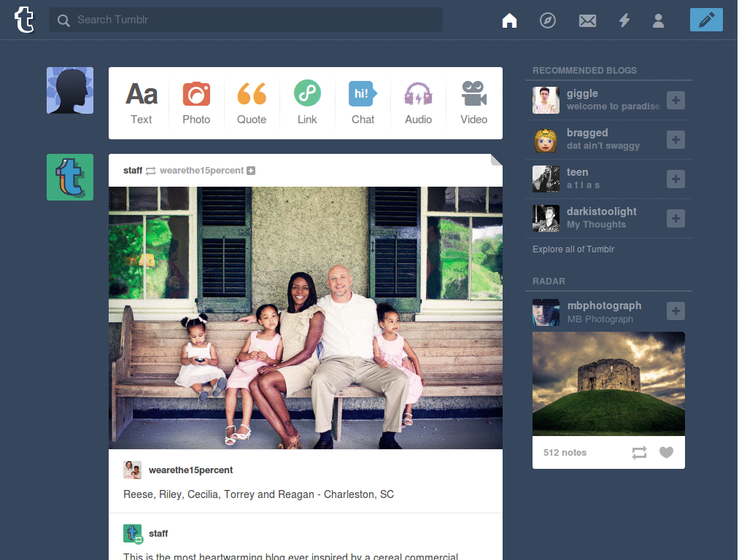Click small wearethe15percent avatar below photo

[x=133, y=470]
